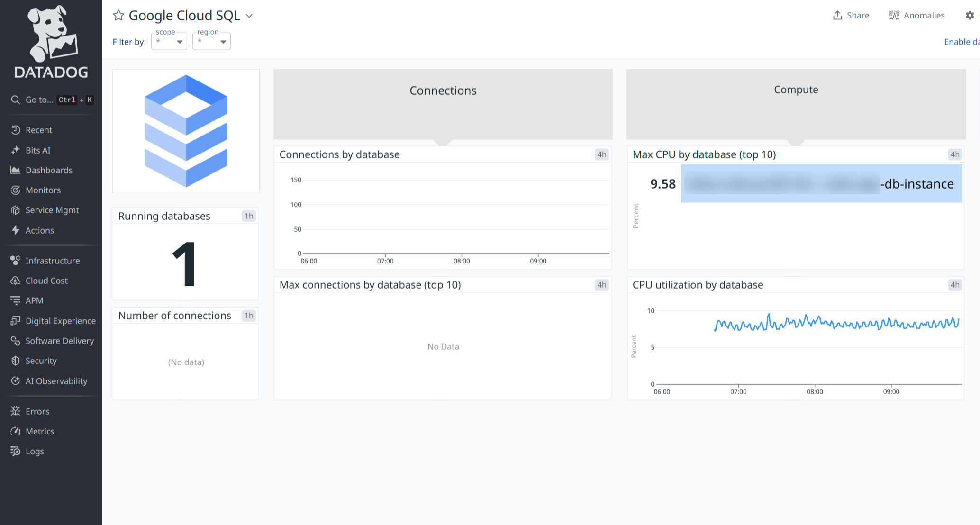Click the Errors bug icon
The image size is (980, 525).
[16, 411]
